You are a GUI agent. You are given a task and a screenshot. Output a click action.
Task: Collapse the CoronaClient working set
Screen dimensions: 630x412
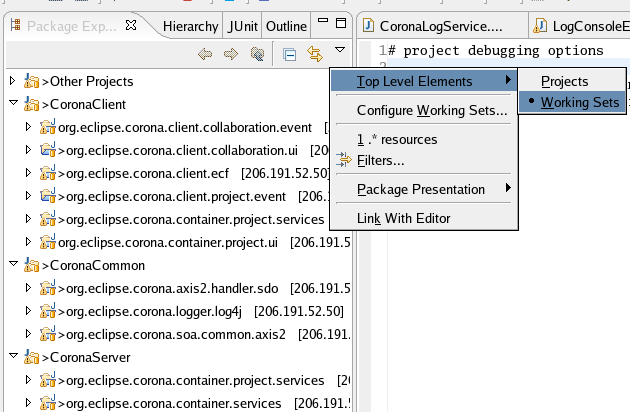[x=14, y=103]
